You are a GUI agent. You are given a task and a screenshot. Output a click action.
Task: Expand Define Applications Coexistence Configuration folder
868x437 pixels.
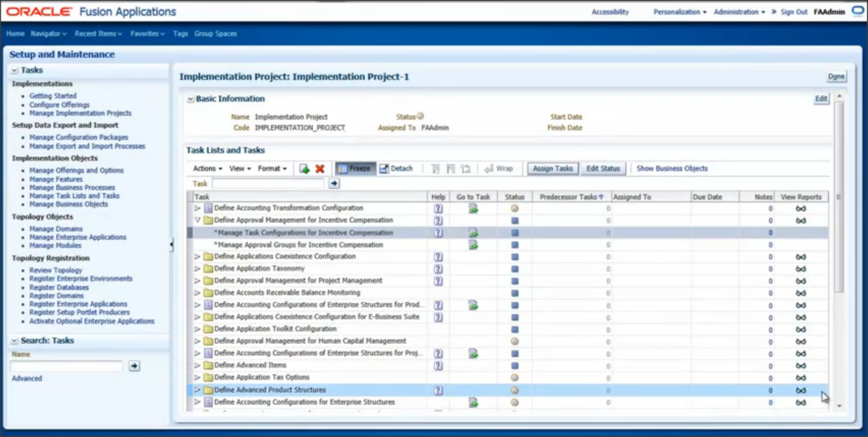point(198,257)
